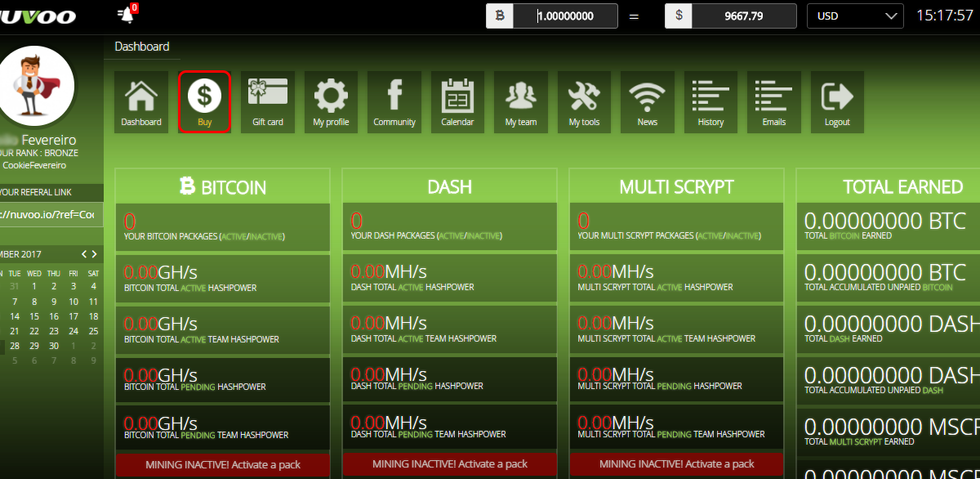980x479 pixels.
Task: Select day 30 in the calendar
Action: pos(54,346)
